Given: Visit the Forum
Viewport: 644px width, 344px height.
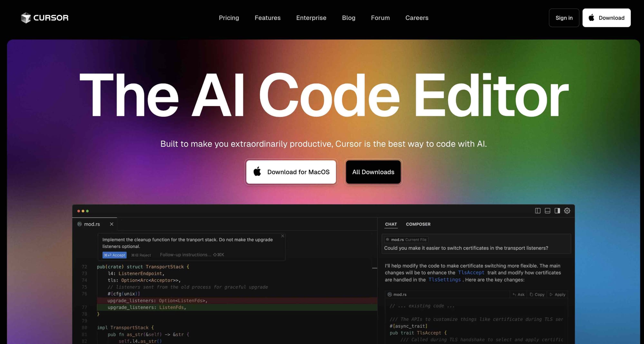Looking at the screenshot, I should pos(380,18).
